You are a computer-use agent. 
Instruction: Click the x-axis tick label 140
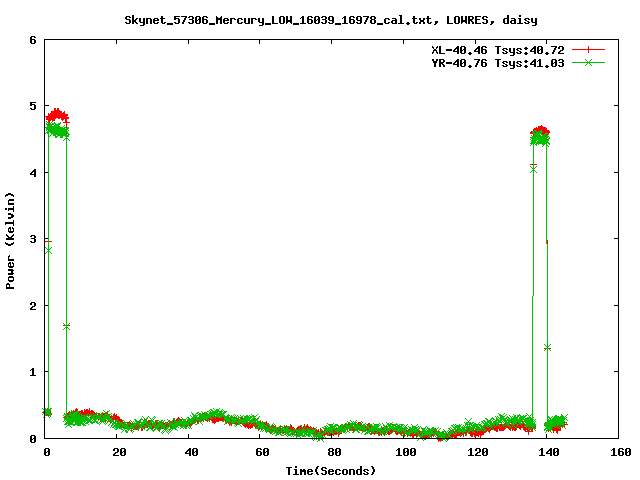click(549, 452)
